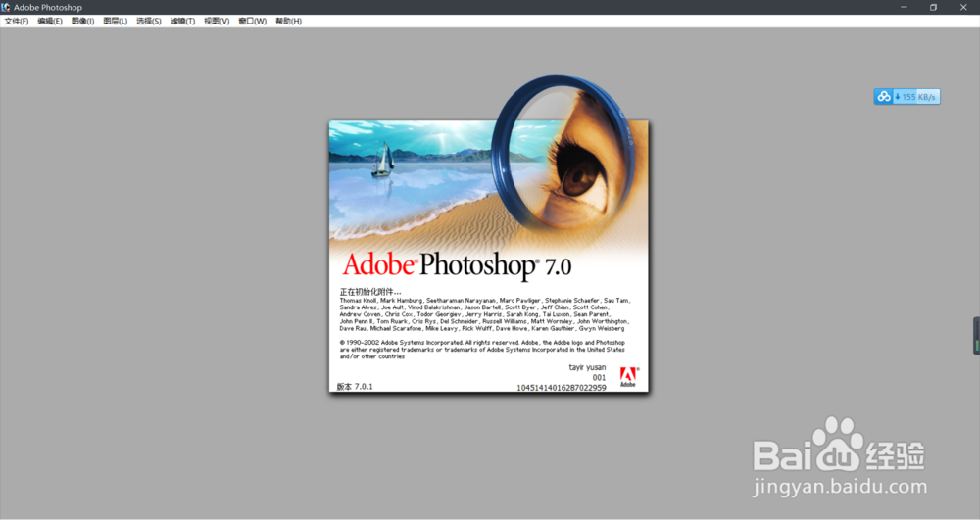
Task: Open the 编辑(E) menu
Action: coord(49,22)
